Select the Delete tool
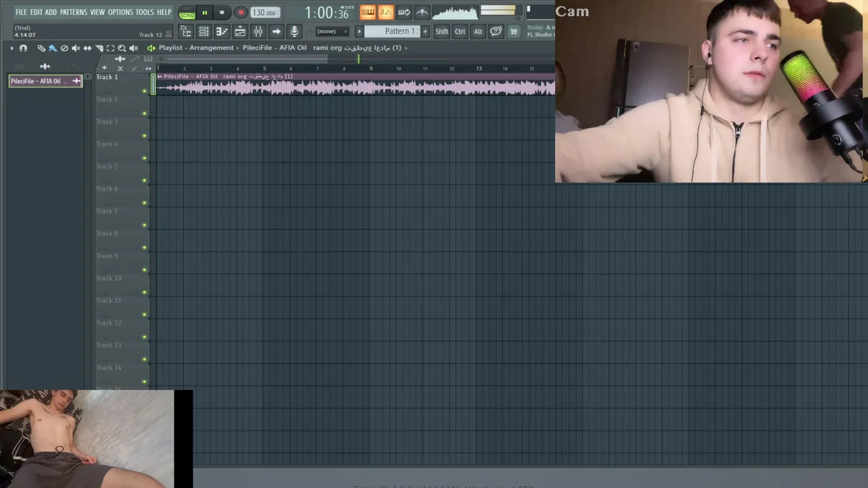Viewport: 868px width, 488px height. [x=64, y=48]
